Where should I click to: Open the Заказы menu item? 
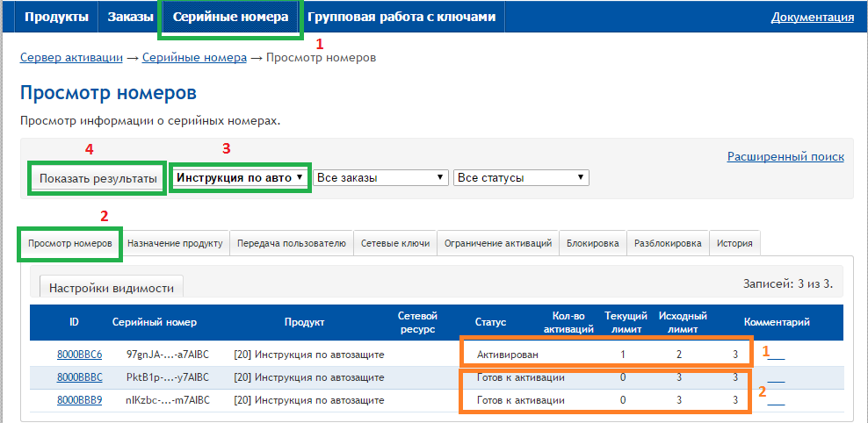(x=130, y=17)
